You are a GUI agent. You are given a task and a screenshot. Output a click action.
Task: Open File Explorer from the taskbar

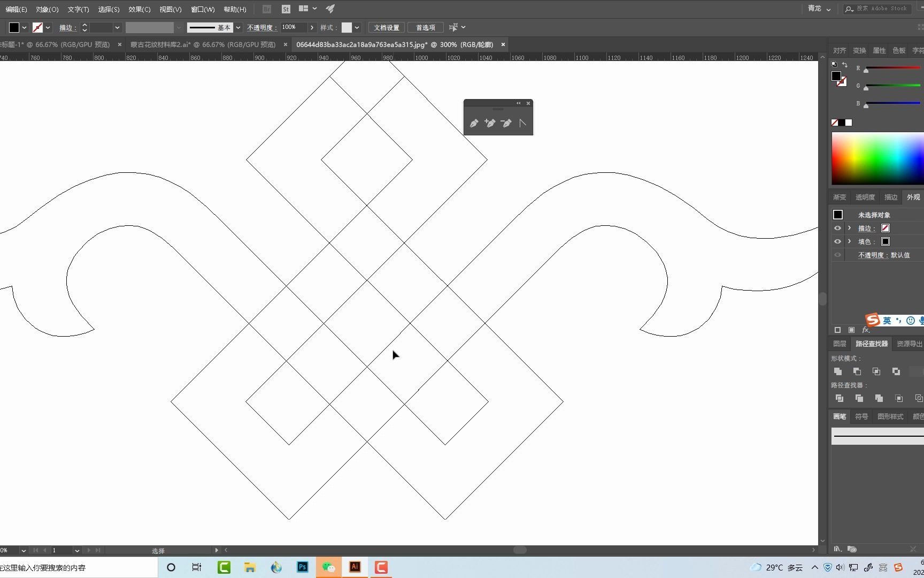(x=250, y=567)
